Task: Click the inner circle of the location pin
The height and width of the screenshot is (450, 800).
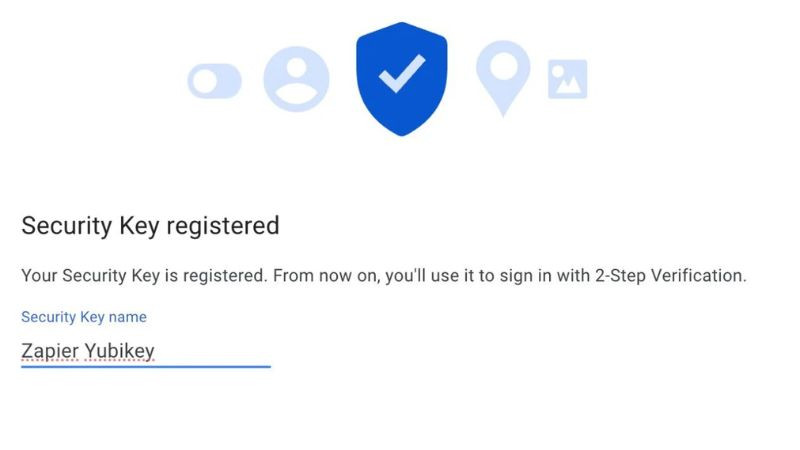Action: tap(502, 66)
